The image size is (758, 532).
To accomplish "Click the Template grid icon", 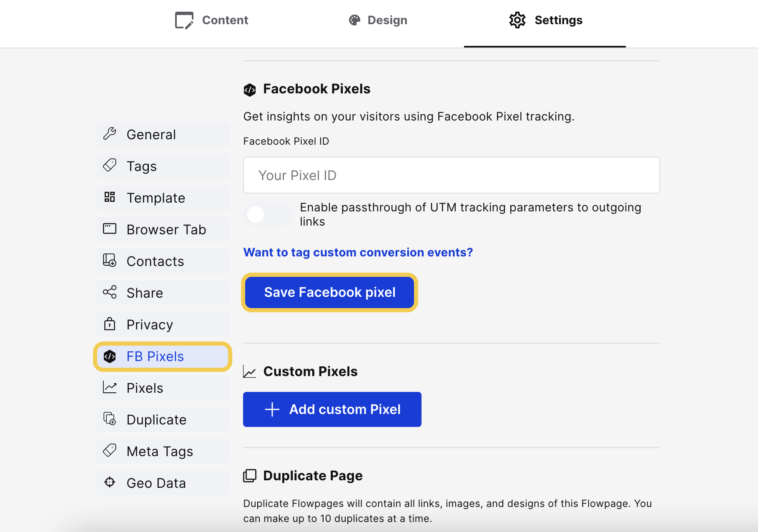I will [x=110, y=197].
